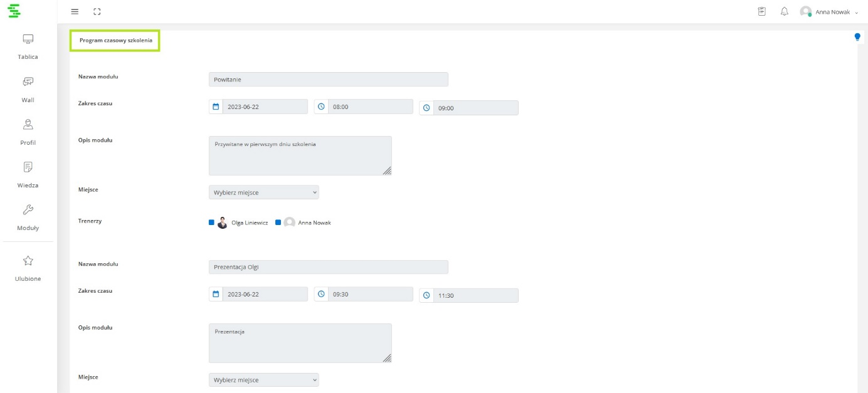Click the Prezentacja Olgi module name field
The image size is (868, 393).
328,267
